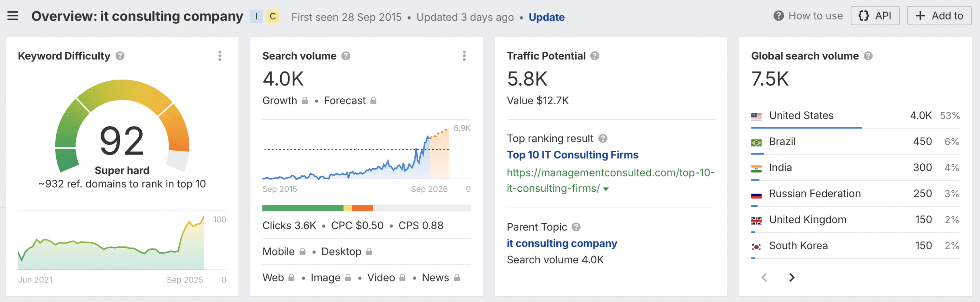Open parent topic 'it consulting company' link
This screenshot has width=980, height=302.
tap(562, 244)
